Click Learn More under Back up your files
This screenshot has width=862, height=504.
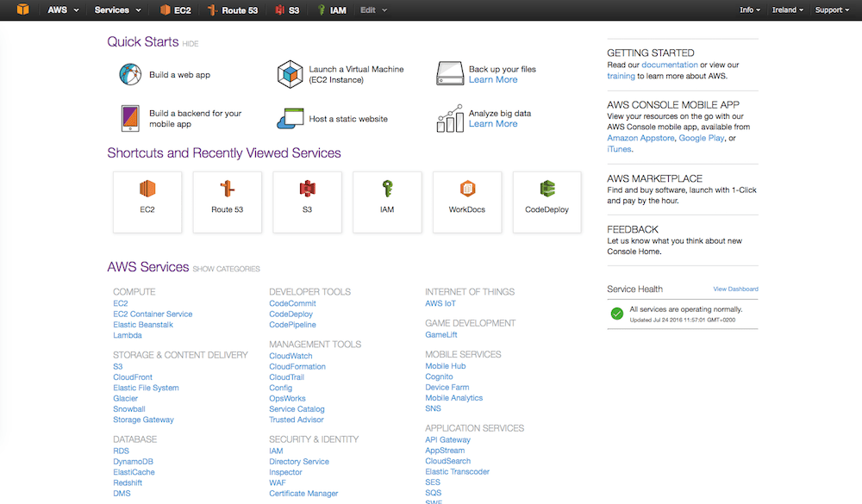tap(493, 80)
